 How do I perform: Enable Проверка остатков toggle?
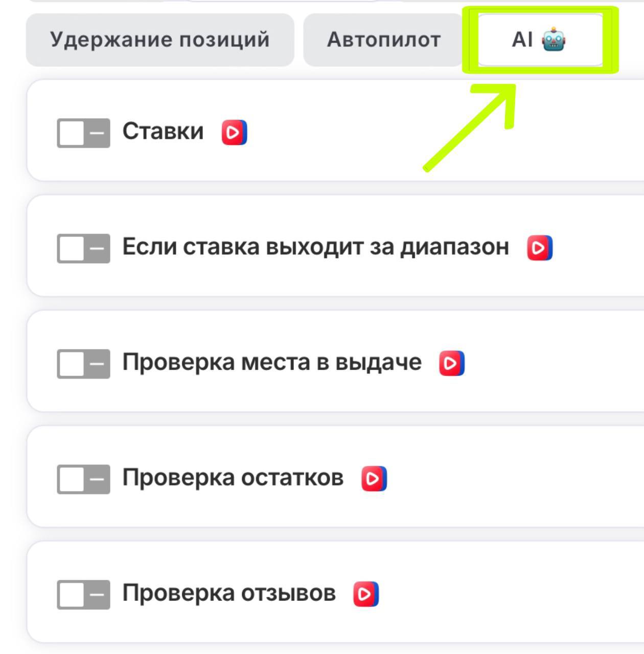pyautogui.click(x=83, y=479)
